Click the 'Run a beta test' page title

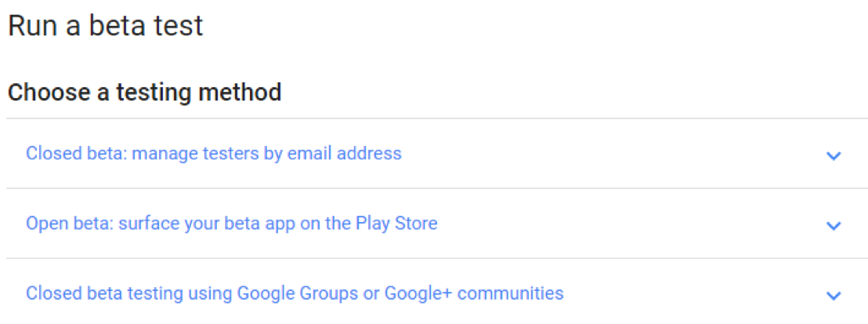tap(105, 26)
